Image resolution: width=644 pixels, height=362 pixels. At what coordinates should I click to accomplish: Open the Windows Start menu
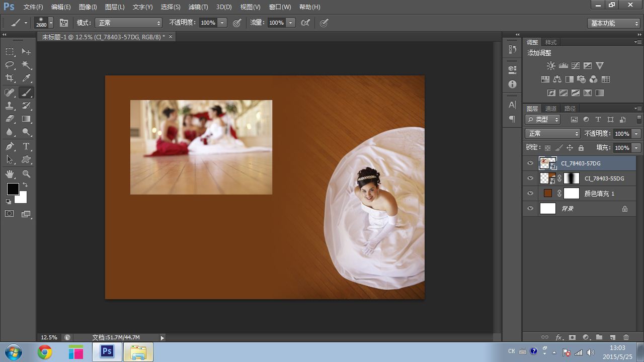coord(13,352)
